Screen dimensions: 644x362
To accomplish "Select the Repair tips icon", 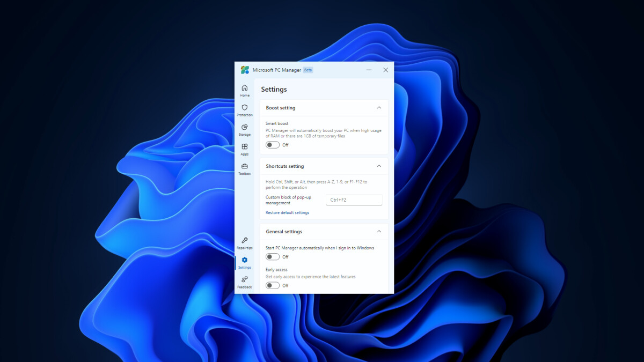I will coord(244,243).
